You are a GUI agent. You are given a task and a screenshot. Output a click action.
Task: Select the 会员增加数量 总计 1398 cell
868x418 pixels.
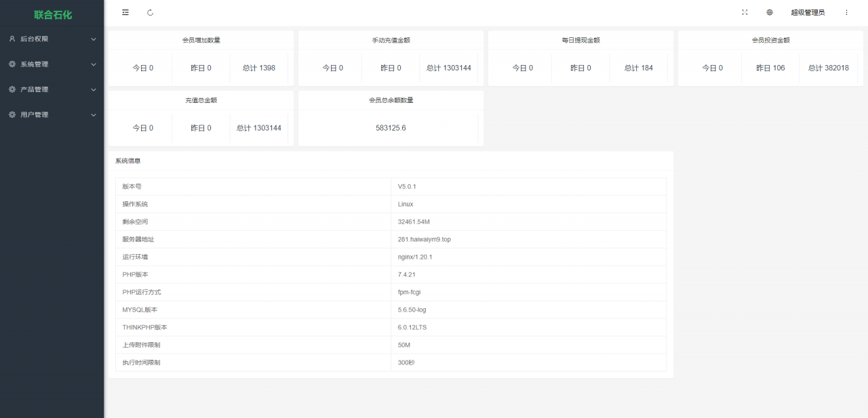pyautogui.click(x=259, y=68)
